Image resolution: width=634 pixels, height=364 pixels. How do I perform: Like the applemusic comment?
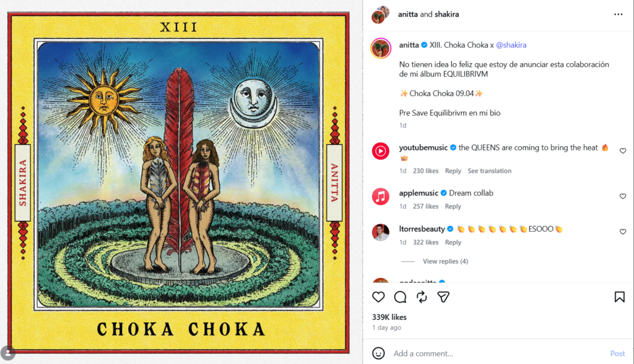click(623, 196)
